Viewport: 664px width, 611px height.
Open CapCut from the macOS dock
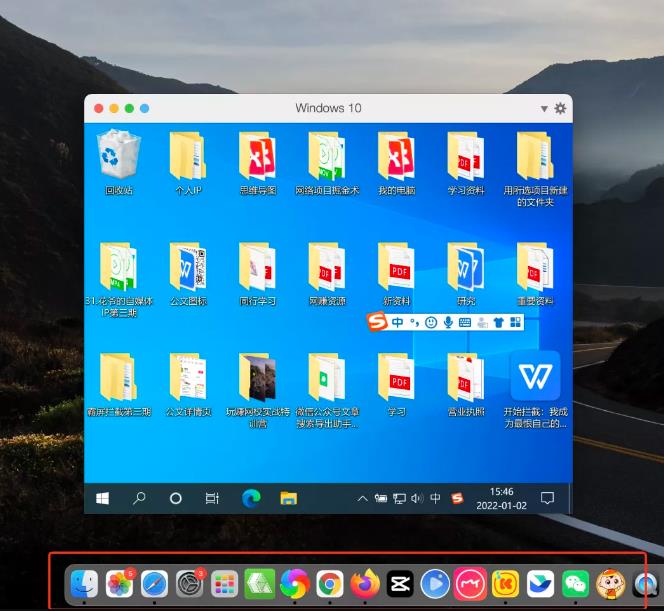[400, 584]
